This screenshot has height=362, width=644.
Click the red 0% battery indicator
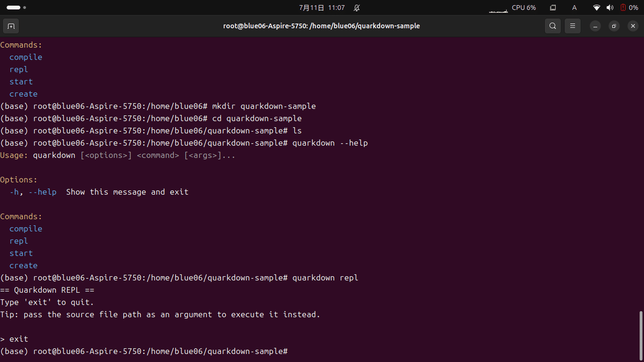628,8
